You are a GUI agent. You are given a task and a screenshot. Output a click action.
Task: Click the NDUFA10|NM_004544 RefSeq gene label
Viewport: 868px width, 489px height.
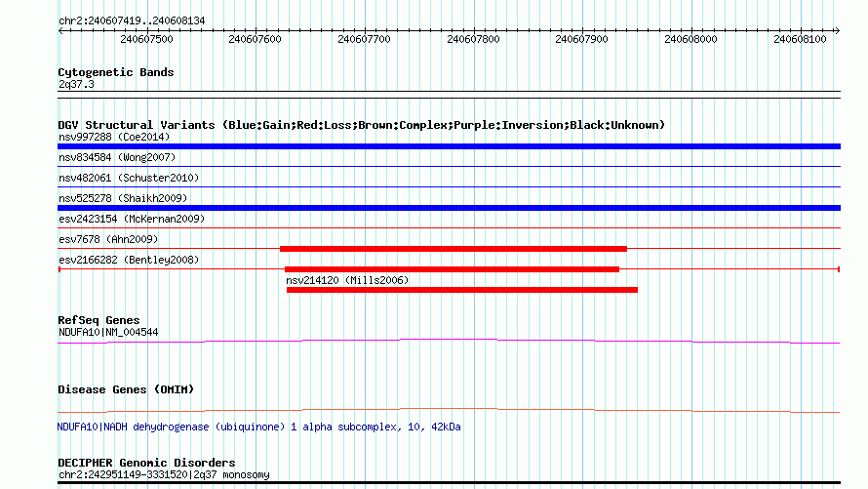tap(108, 332)
